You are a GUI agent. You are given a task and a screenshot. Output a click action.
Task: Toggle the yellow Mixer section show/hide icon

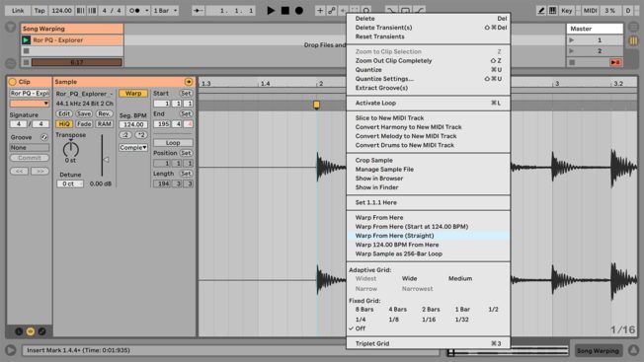[x=633, y=40]
